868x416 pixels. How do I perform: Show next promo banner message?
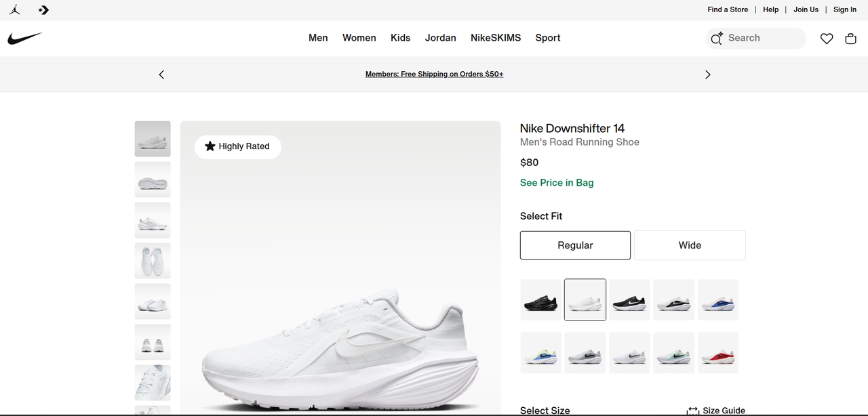[x=708, y=75]
